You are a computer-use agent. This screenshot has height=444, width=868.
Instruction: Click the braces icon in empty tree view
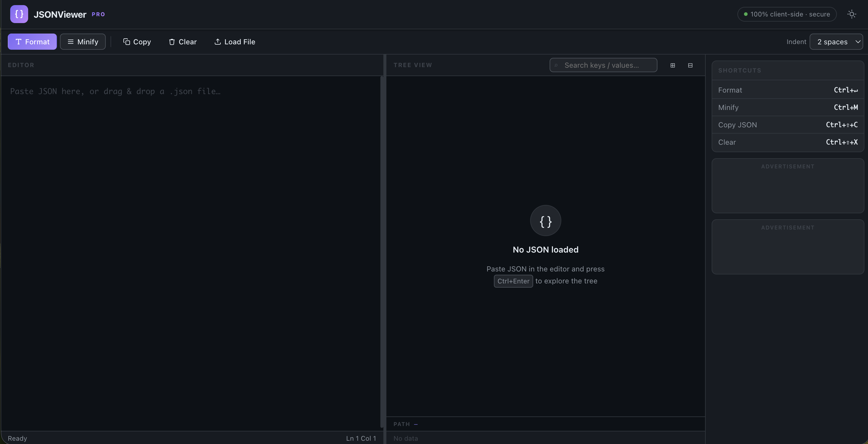(545, 221)
